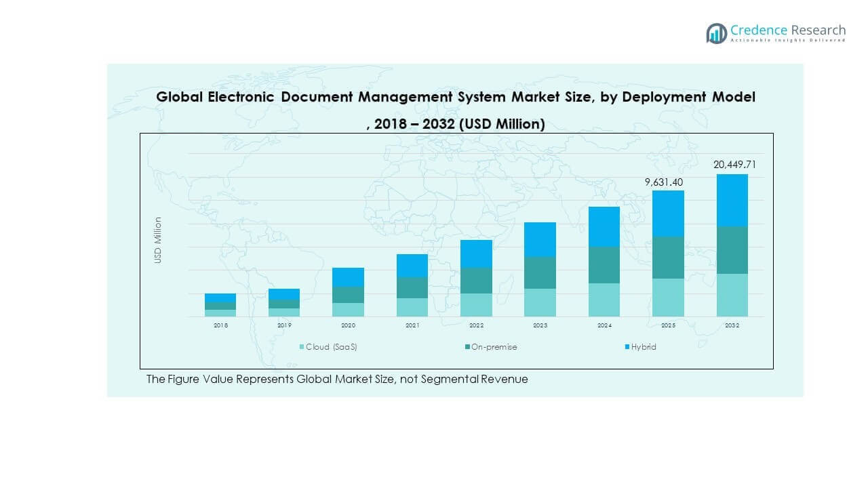Expand the 2021 bar segment details

pos(412,285)
